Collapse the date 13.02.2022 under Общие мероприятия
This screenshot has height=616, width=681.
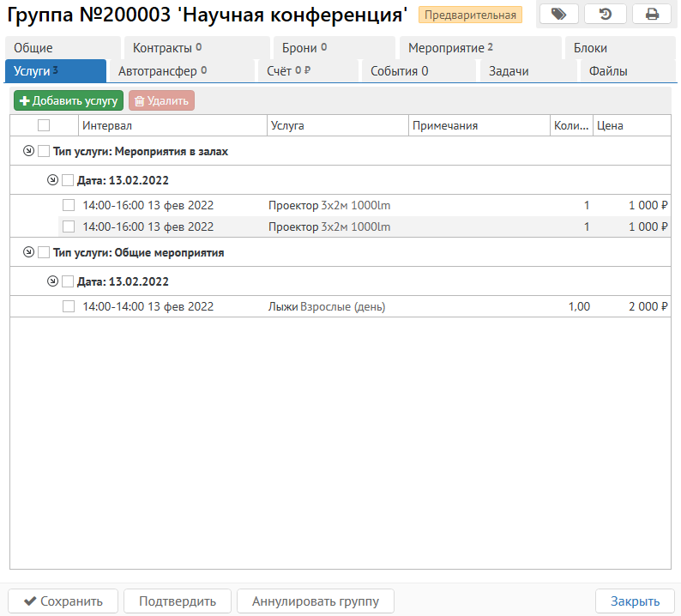(53, 281)
